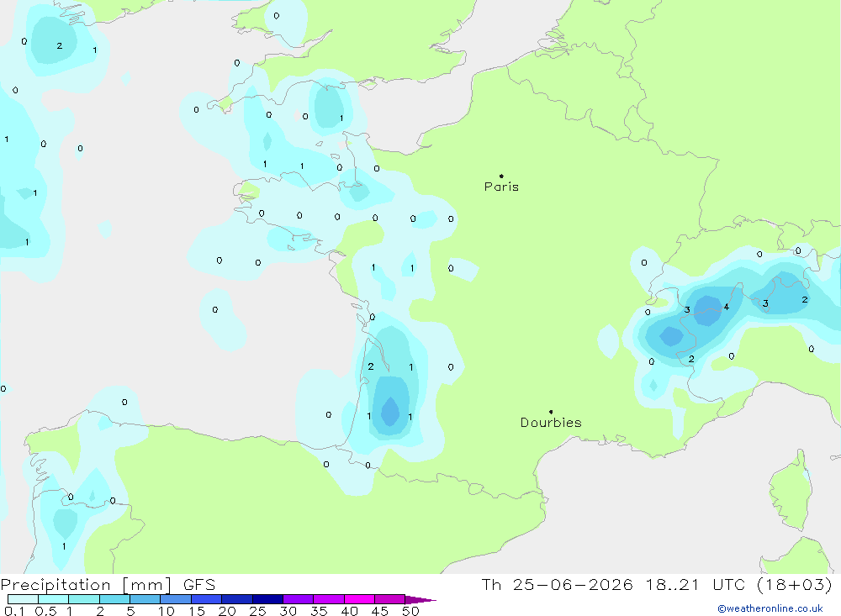This screenshot has height=616, width=841.
Task: Pick the 20–25 mm dark blue legend swatch
Action: tap(237, 599)
